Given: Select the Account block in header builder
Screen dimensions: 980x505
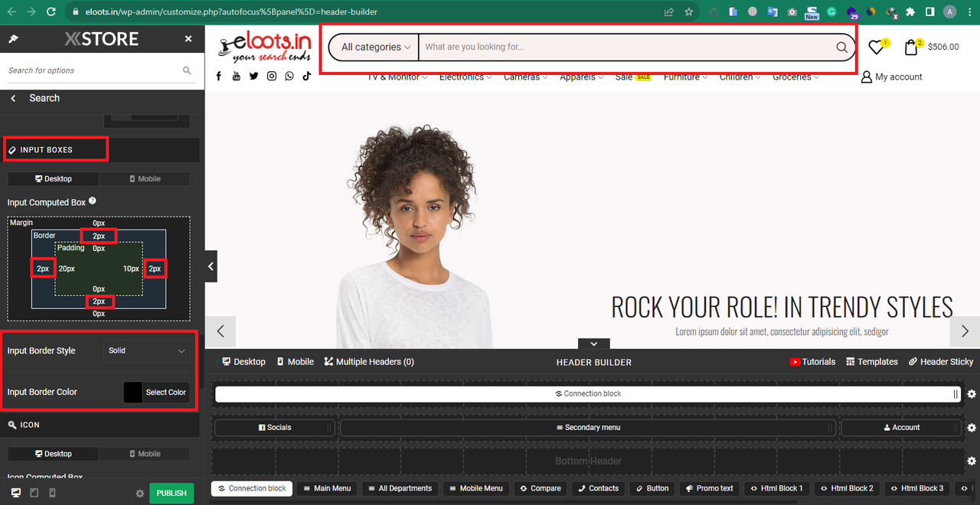Looking at the screenshot, I should tap(901, 428).
